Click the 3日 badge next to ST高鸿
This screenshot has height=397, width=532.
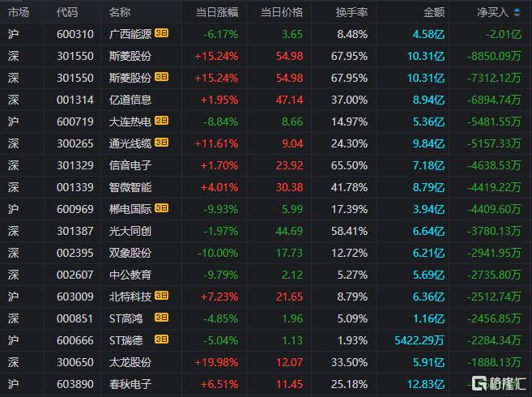161,317
